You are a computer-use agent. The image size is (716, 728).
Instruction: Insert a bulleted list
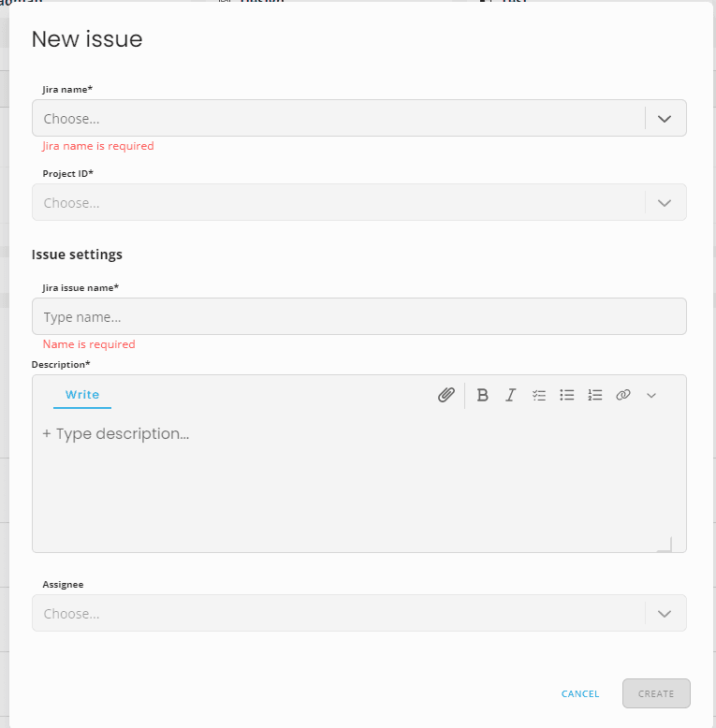(566, 395)
